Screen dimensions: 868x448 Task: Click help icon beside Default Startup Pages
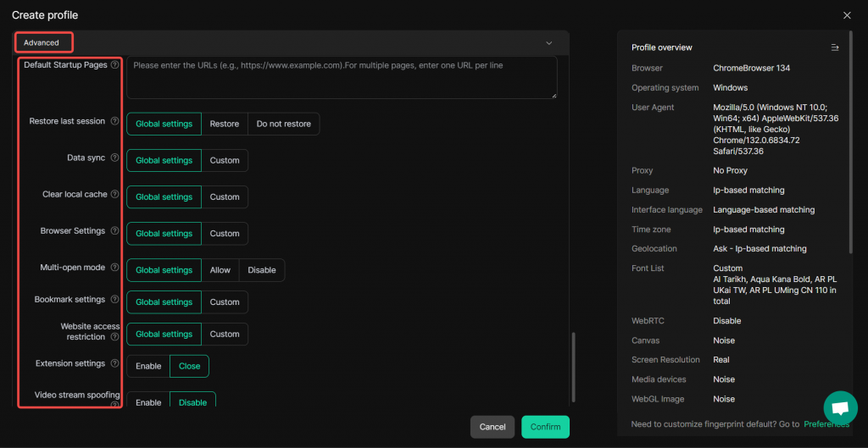[114, 65]
